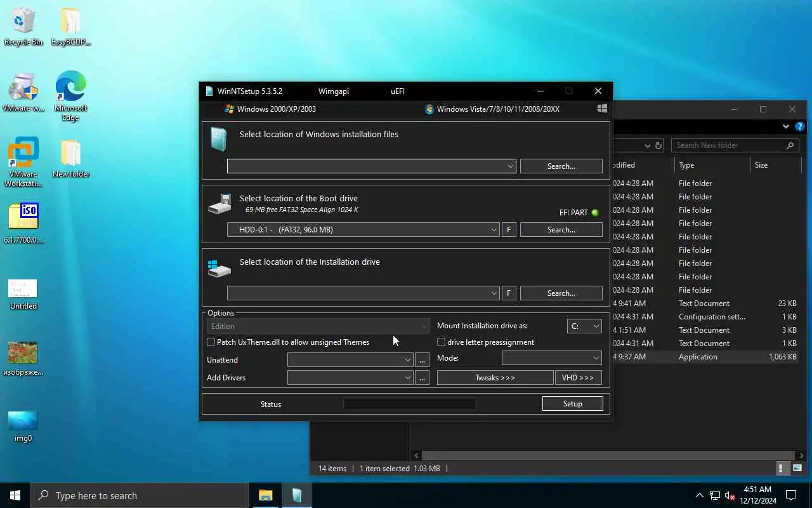
Task: Open the Add Drivers dropdown
Action: click(x=350, y=378)
